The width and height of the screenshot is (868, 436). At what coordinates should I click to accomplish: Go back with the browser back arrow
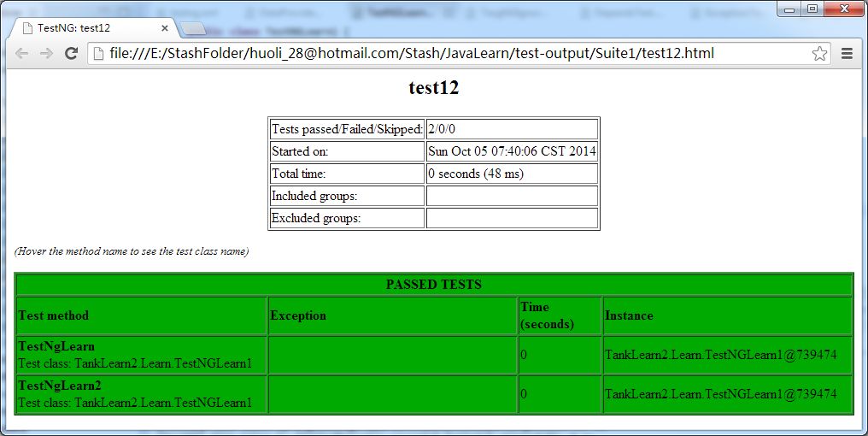pyautogui.click(x=21, y=53)
